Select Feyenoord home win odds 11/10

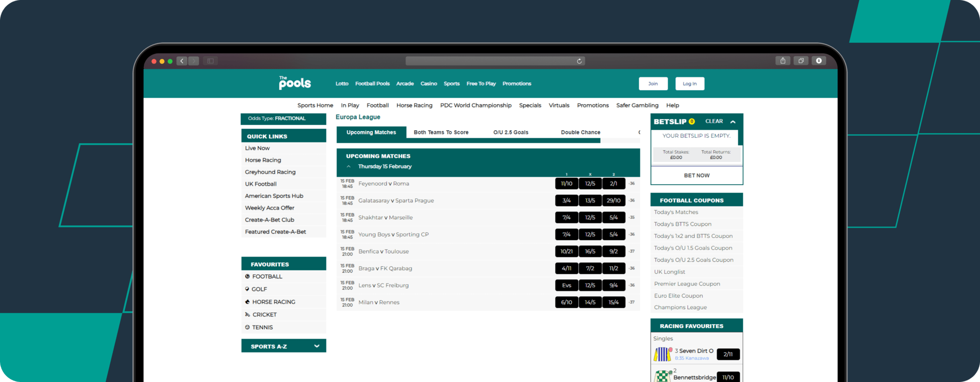pyautogui.click(x=567, y=183)
